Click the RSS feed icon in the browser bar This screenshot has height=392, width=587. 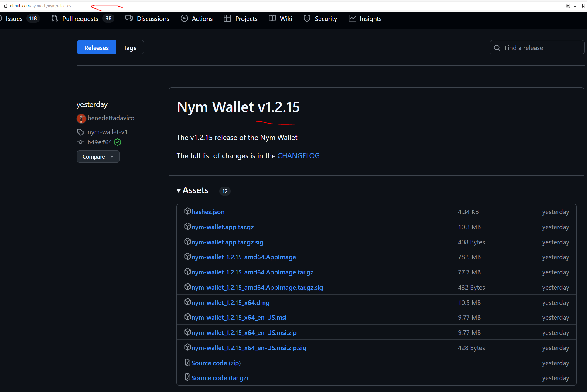568,6
